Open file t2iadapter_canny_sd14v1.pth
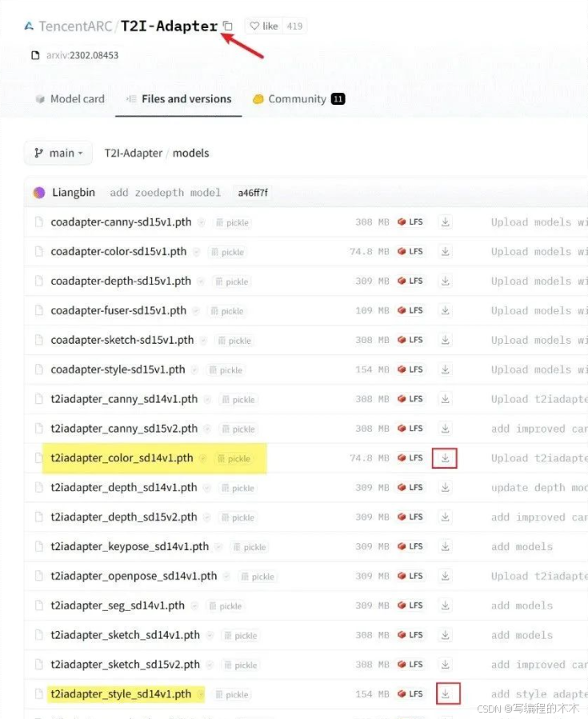 click(124, 399)
